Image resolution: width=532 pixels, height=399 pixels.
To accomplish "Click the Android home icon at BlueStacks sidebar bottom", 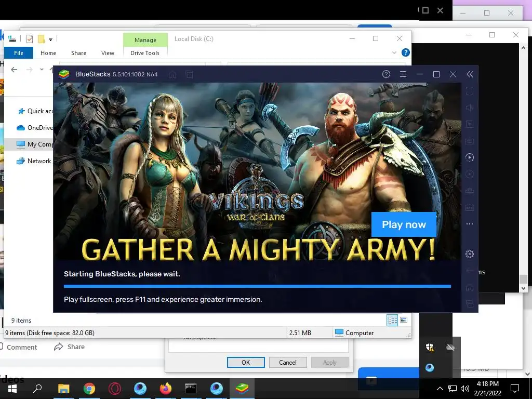I will click(470, 288).
